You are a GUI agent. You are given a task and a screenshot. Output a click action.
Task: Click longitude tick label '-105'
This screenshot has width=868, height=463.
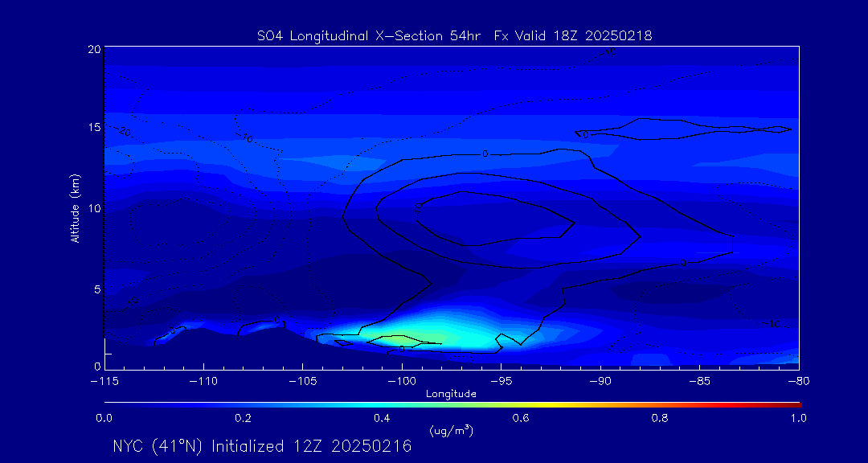point(303,381)
